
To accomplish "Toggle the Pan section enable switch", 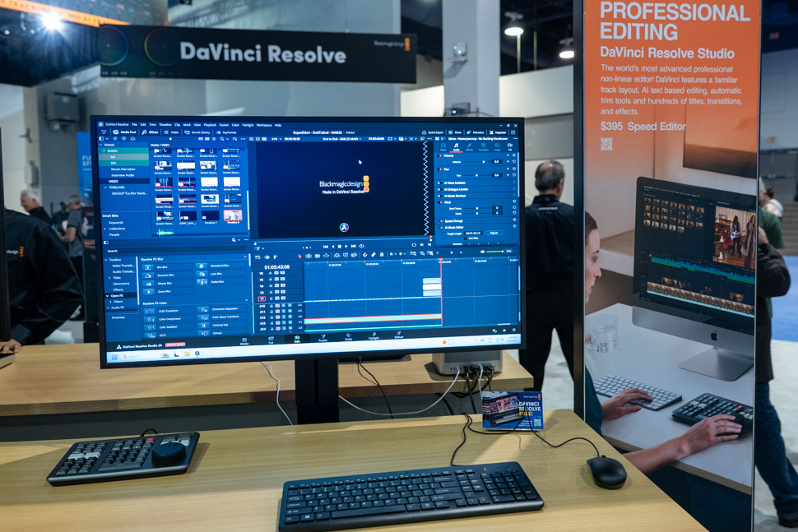I will click(439, 169).
